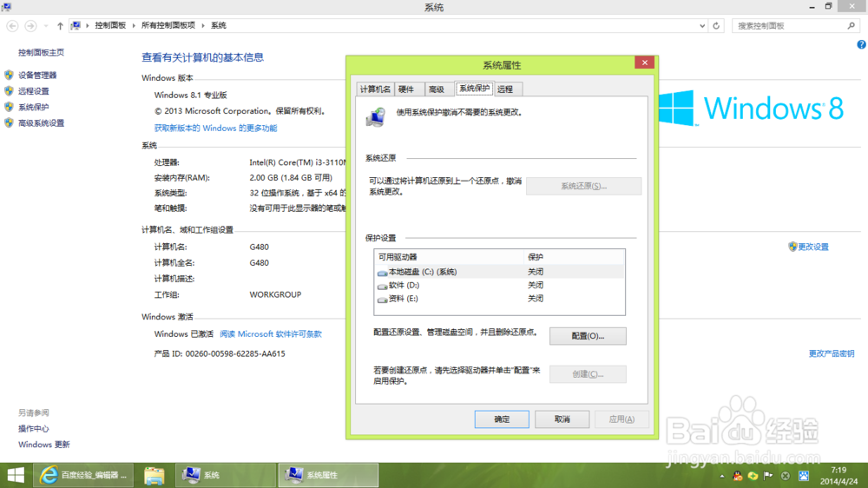Click the circled X tray icon
The height and width of the screenshot is (488, 868).
point(785,476)
